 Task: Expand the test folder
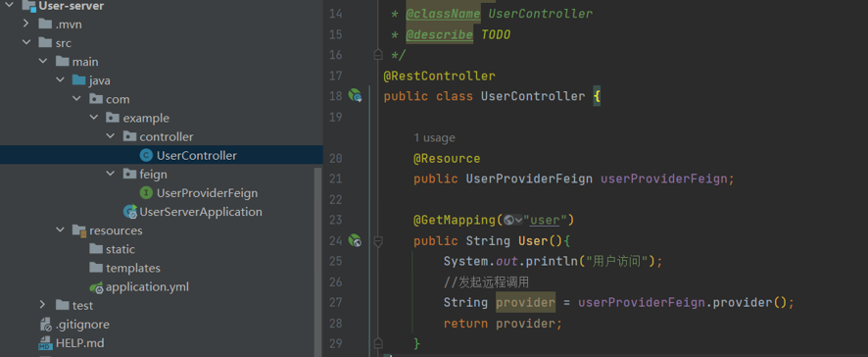click(43, 305)
